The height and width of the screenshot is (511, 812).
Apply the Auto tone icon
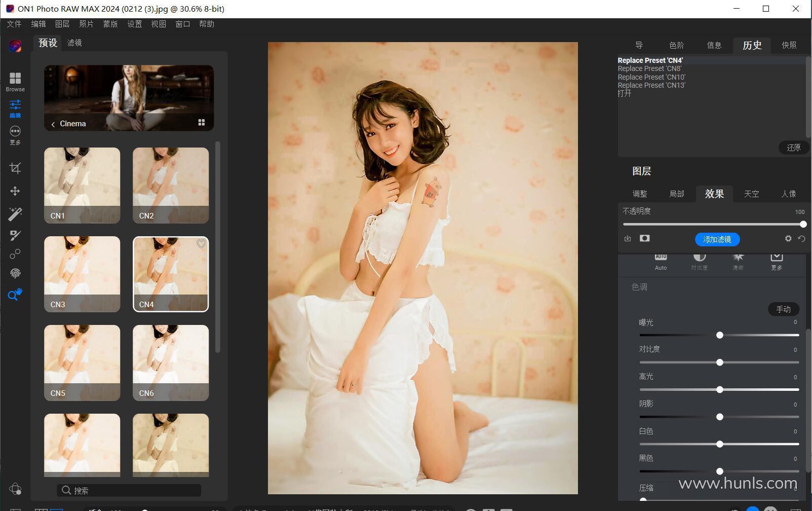coord(661,262)
